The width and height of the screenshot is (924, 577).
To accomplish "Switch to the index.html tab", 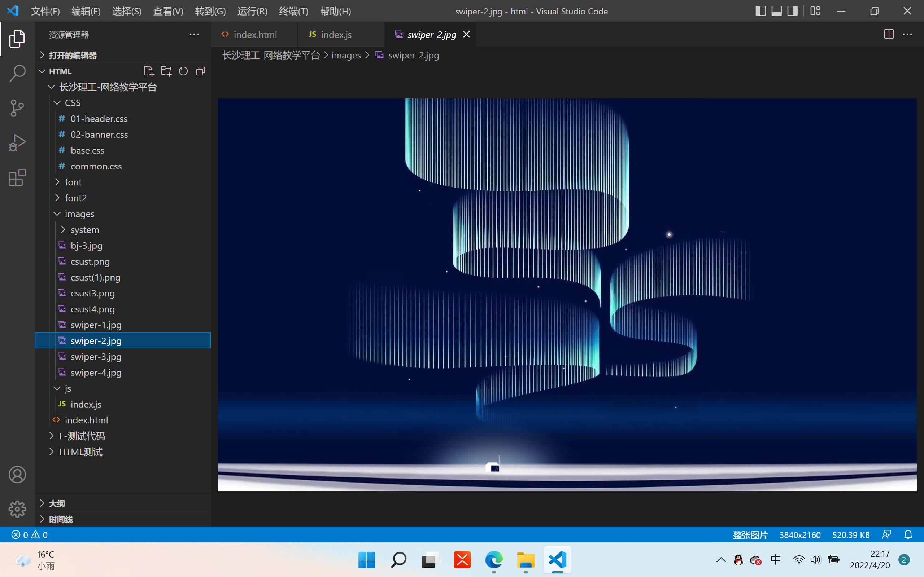I will click(x=254, y=34).
